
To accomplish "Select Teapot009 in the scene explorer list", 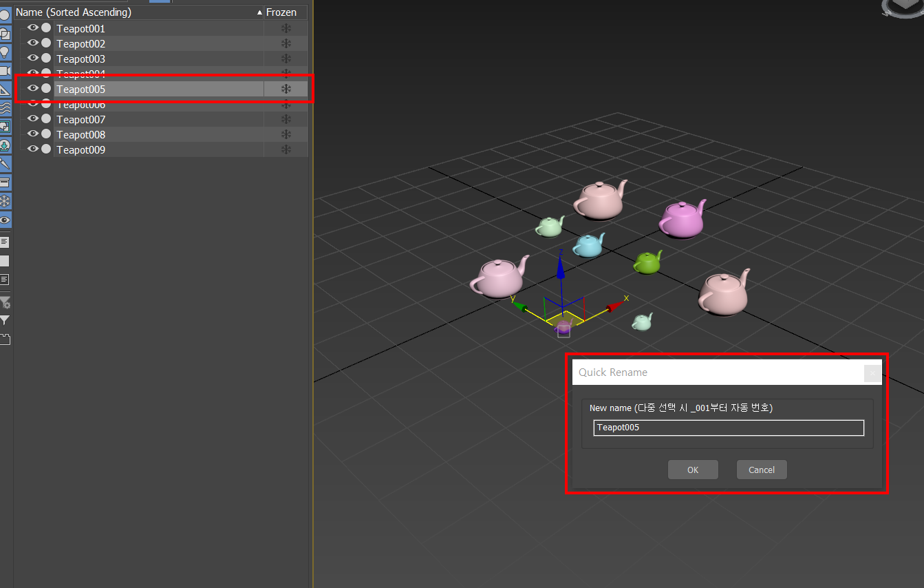I will click(x=80, y=149).
